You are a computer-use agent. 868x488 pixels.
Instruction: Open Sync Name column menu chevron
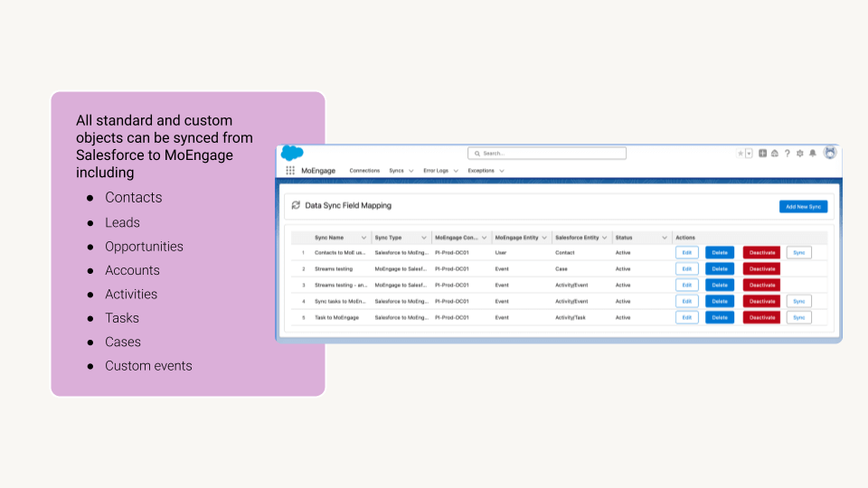pos(363,238)
